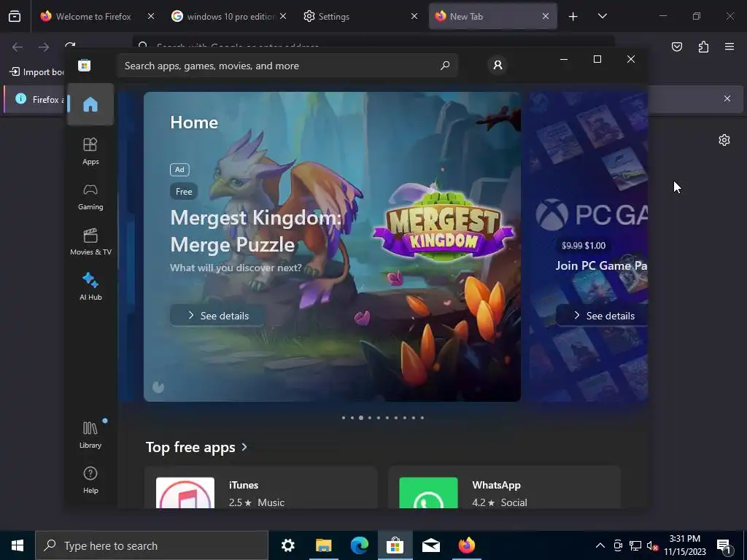Screen dimensions: 747x560
Task: Click Firefox forward arrow button
Action: [x=44, y=47]
